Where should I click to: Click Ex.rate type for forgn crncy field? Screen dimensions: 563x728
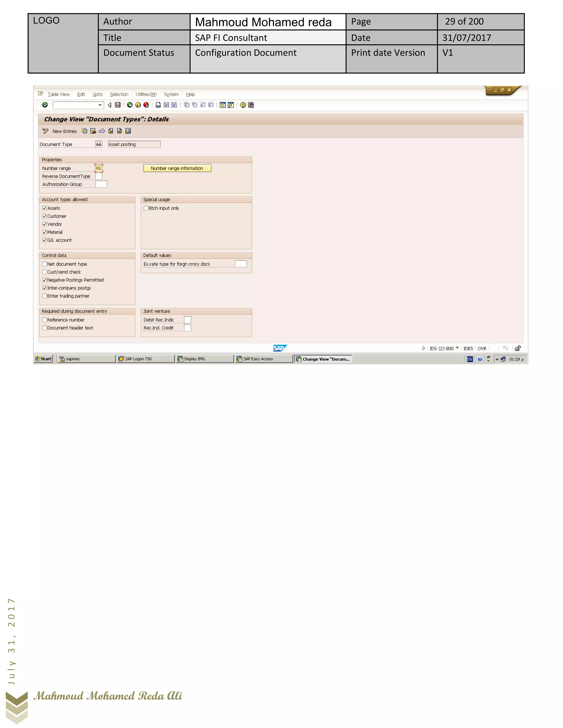pos(241,264)
